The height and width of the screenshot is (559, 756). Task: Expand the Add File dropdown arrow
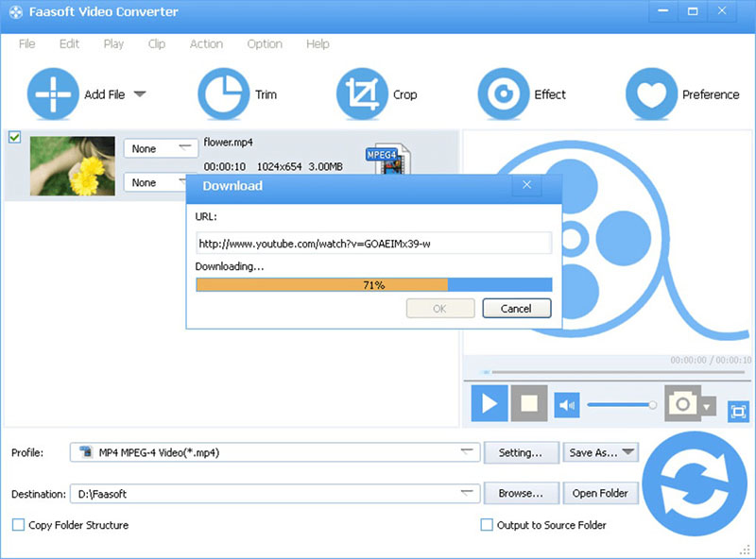pos(140,94)
